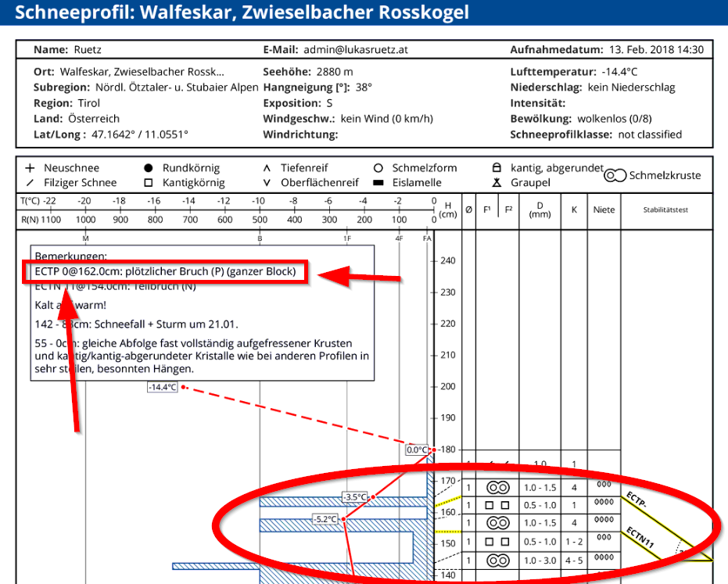Viewport: 728px width, 584px height.
Task: Click the 1F hand hardness marker
Action: click(x=347, y=238)
